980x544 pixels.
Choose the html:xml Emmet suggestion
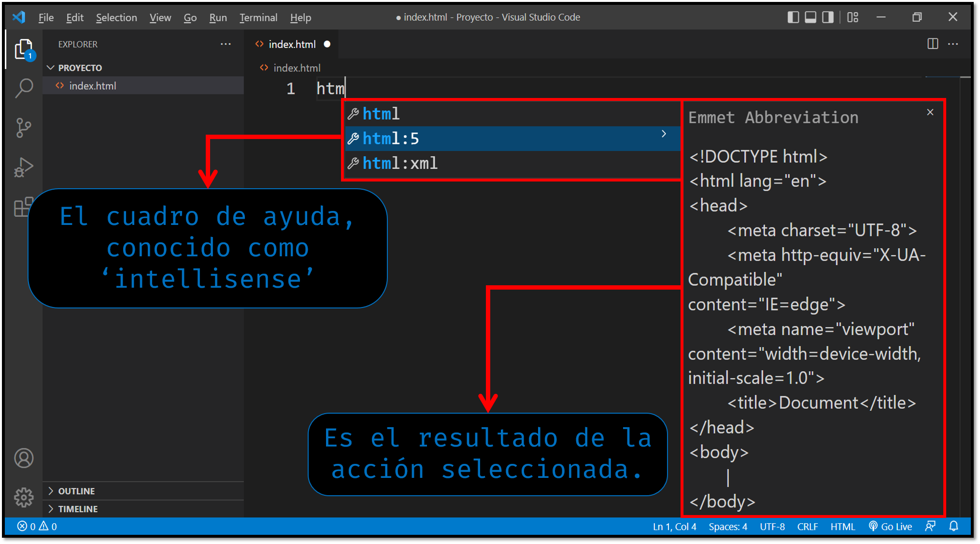point(512,163)
